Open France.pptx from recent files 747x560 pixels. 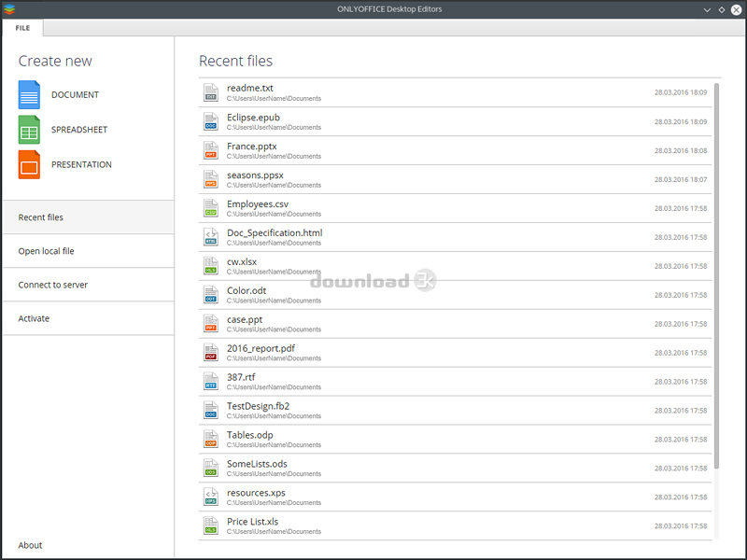(x=456, y=150)
